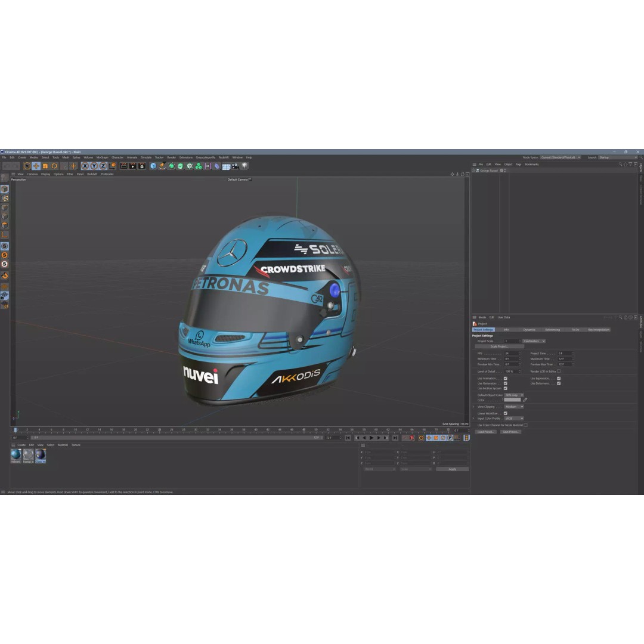The height and width of the screenshot is (644, 644).
Task: Switch to the Dynamics tab
Action: (529, 329)
